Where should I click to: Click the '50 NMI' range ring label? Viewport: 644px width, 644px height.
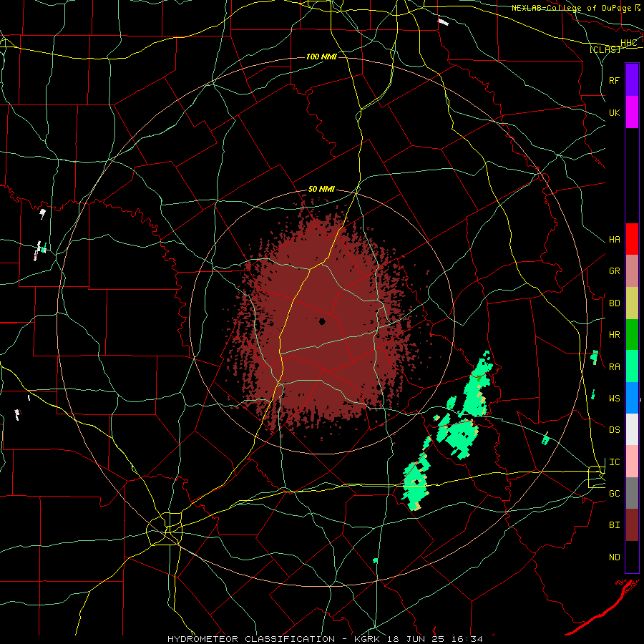pyautogui.click(x=321, y=190)
